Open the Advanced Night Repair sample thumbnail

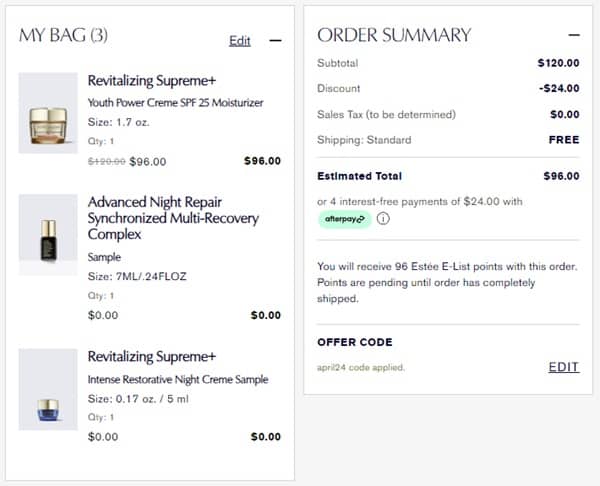[48, 235]
